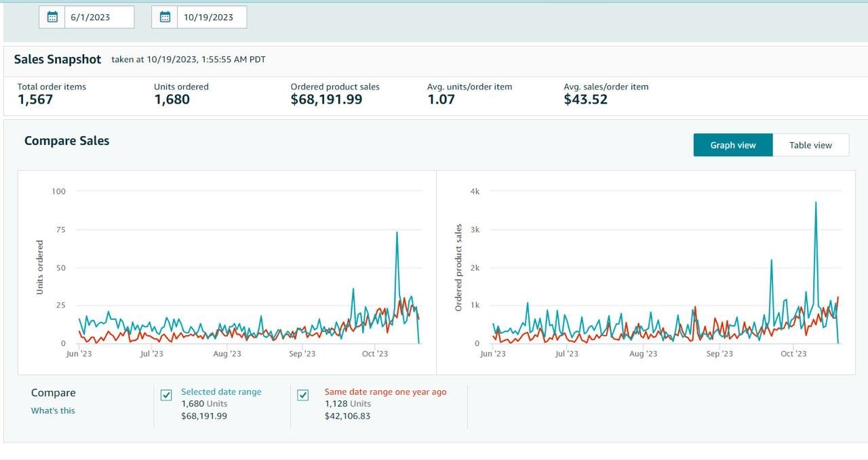Click the highest spike in Ordered product sales chart

click(x=815, y=203)
